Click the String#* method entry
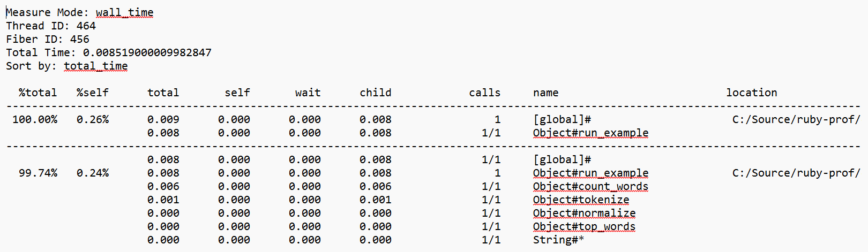The height and width of the screenshot is (252, 868). point(558,240)
